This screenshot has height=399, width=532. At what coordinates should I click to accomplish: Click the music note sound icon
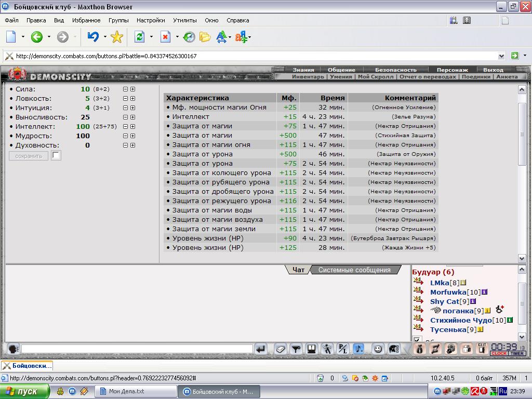(x=358, y=349)
